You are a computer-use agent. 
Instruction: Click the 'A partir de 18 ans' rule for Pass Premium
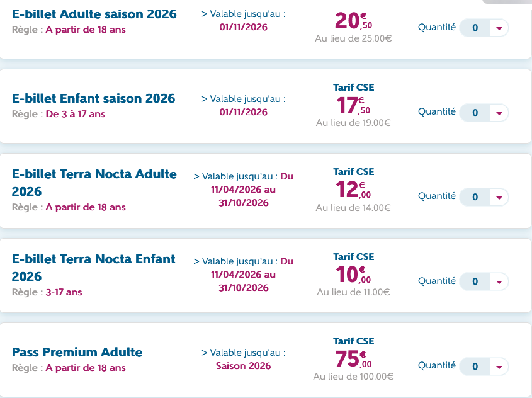[86, 368]
